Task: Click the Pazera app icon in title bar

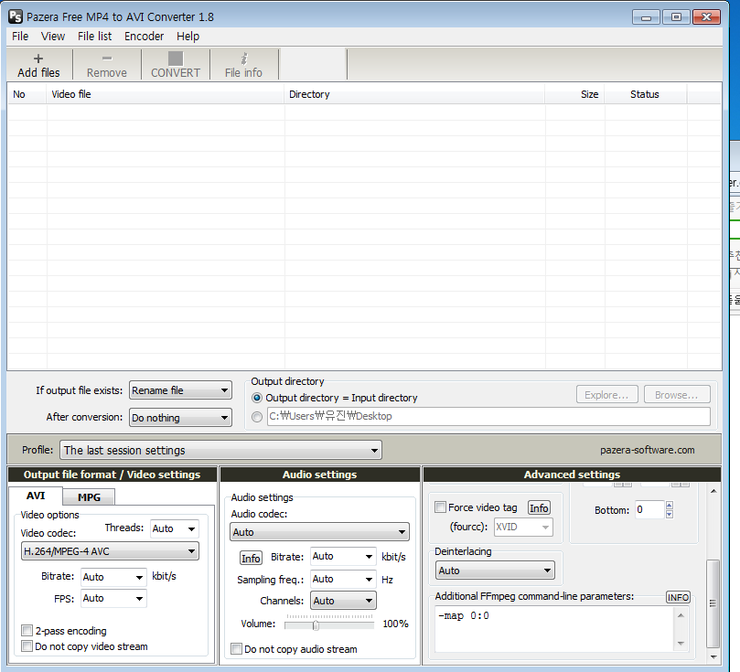Action: pos(15,17)
